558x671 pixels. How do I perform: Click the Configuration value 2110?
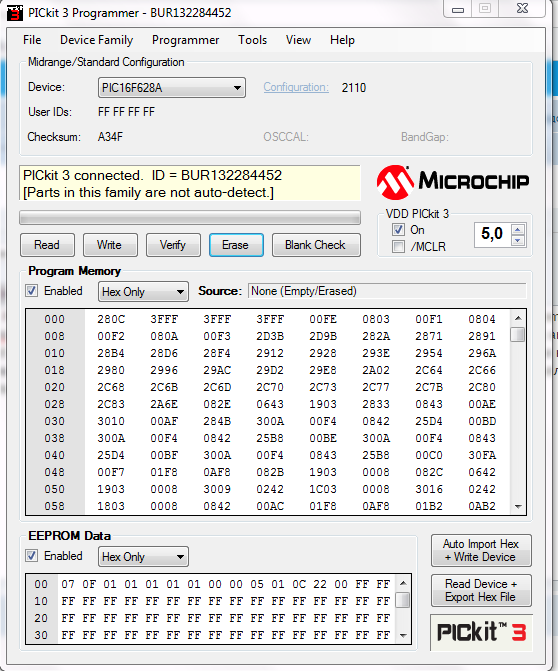[x=354, y=88]
